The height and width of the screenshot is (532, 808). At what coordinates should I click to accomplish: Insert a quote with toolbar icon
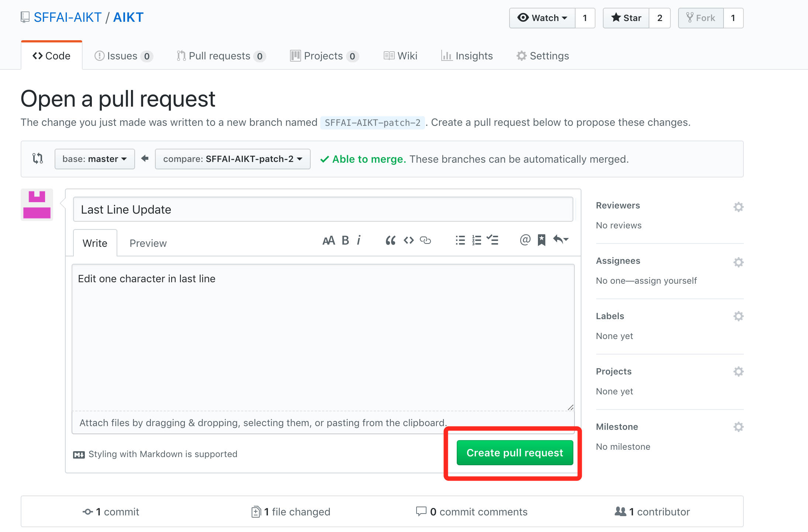coord(390,241)
